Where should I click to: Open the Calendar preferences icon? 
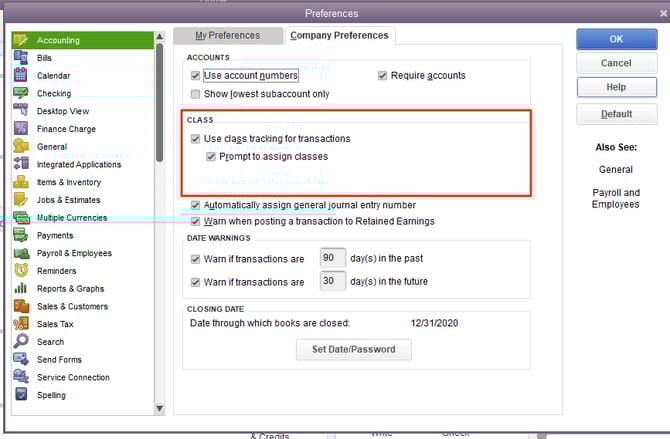point(21,76)
